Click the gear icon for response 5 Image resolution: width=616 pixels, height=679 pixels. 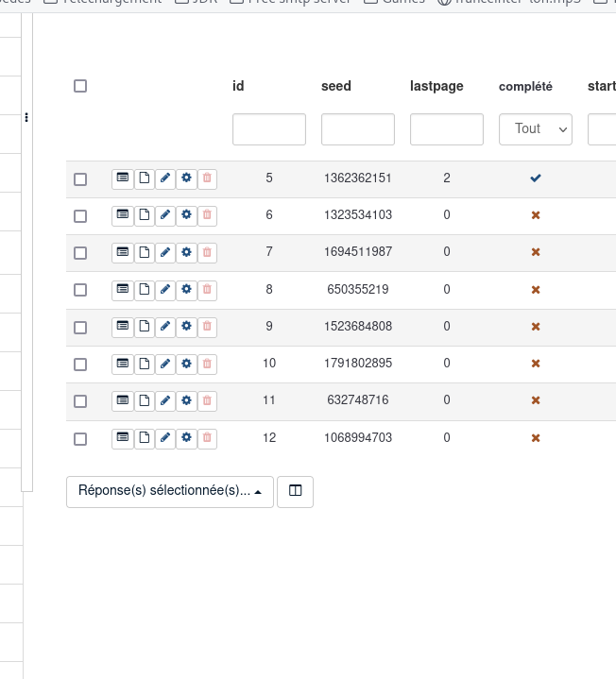(x=186, y=178)
